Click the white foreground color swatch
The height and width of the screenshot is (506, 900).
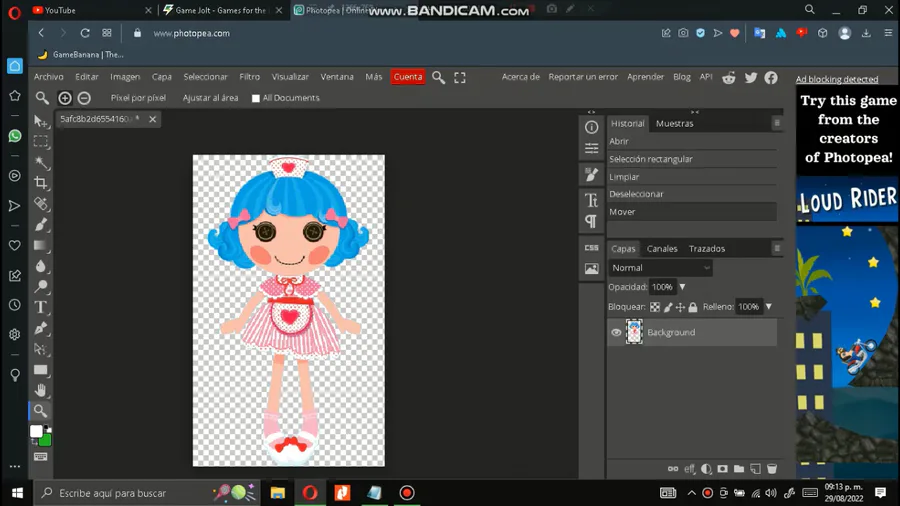(x=36, y=431)
